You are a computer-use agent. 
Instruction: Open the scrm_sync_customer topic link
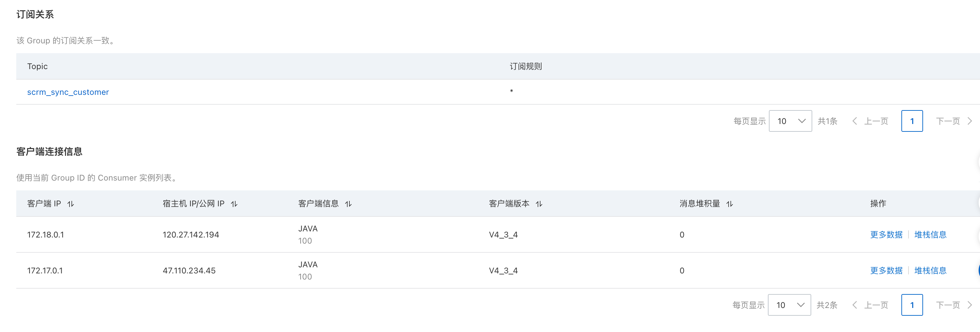(x=68, y=92)
